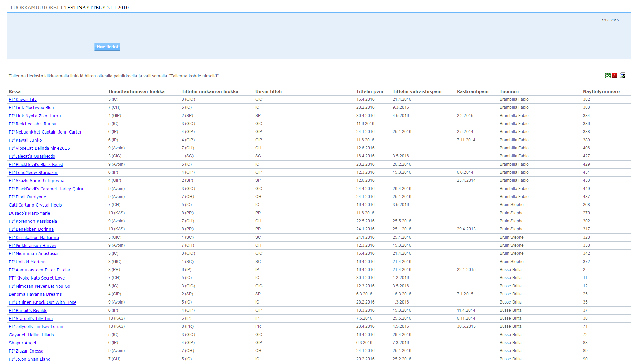Click the Tittelin pvm column header

click(370, 92)
